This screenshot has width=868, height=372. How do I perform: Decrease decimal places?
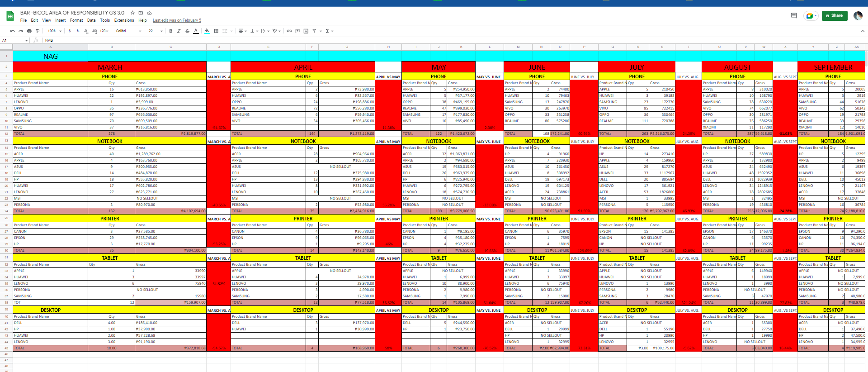point(86,31)
